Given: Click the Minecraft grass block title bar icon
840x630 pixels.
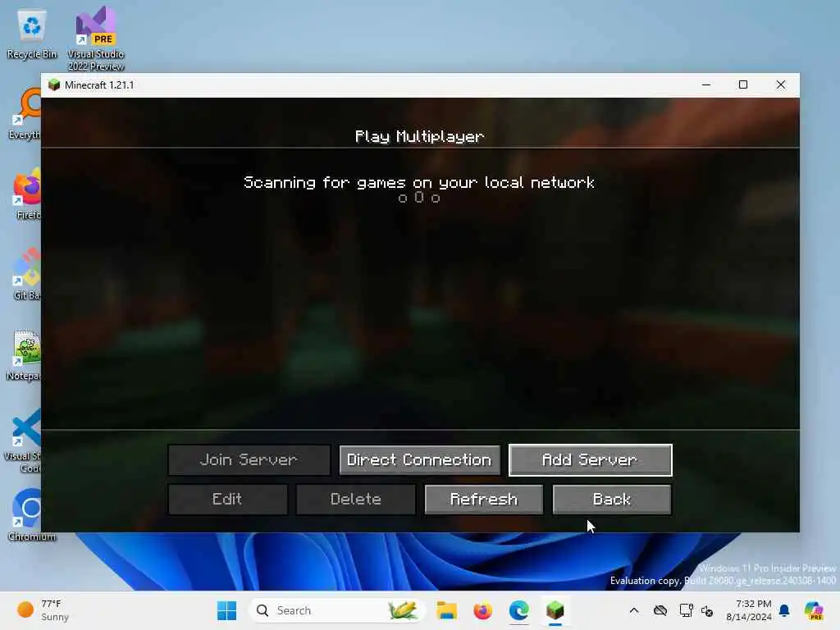Looking at the screenshot, I should (x=54, y=85).
